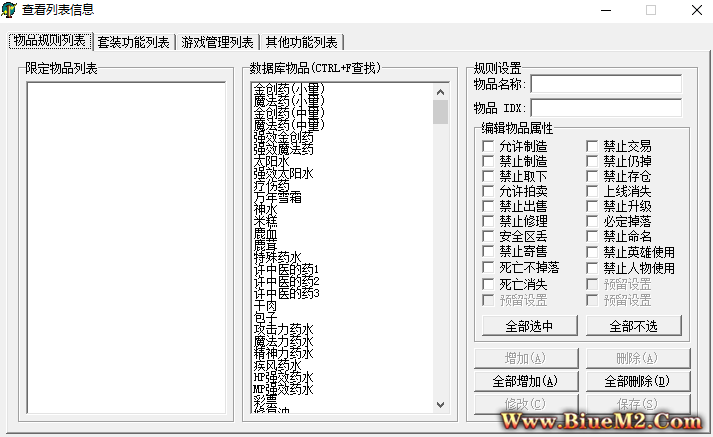Check the 禁止修理 option
713x437 pixels.
[488, 221]
